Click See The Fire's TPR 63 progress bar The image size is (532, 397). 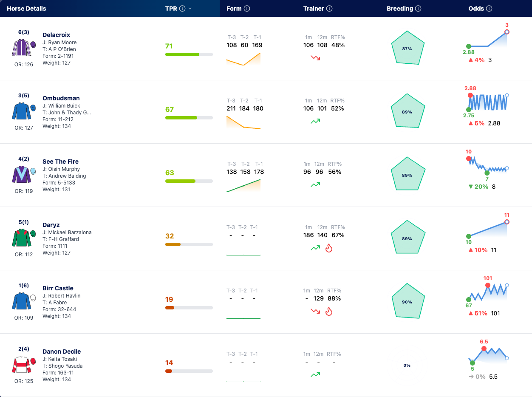pyautogui.click(x=189, y=181)
